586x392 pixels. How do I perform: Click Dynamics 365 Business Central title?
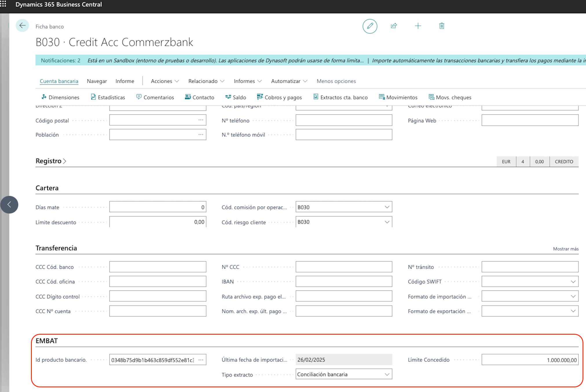point(59,4)
